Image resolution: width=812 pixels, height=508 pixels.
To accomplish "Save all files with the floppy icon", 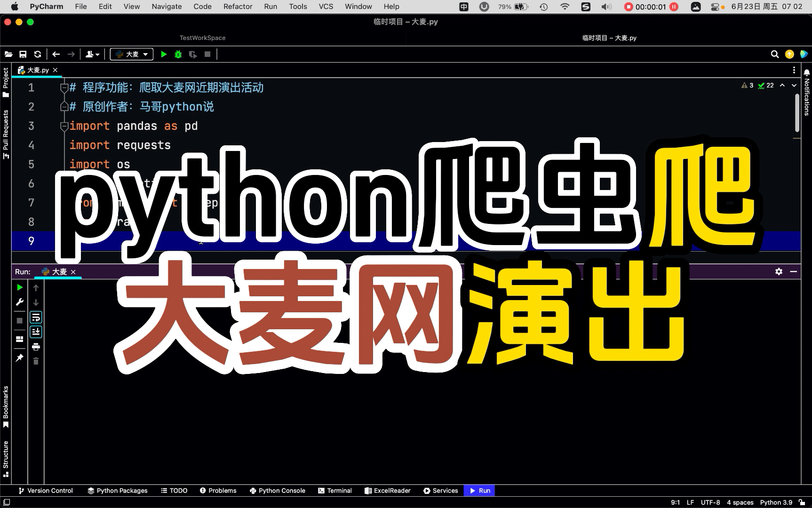I will point(23,54).
